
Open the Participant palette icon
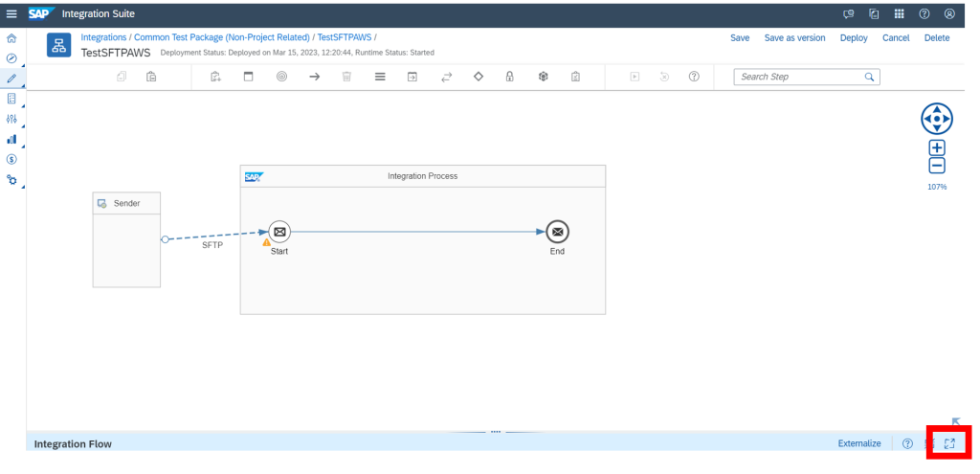pos(215,77)
